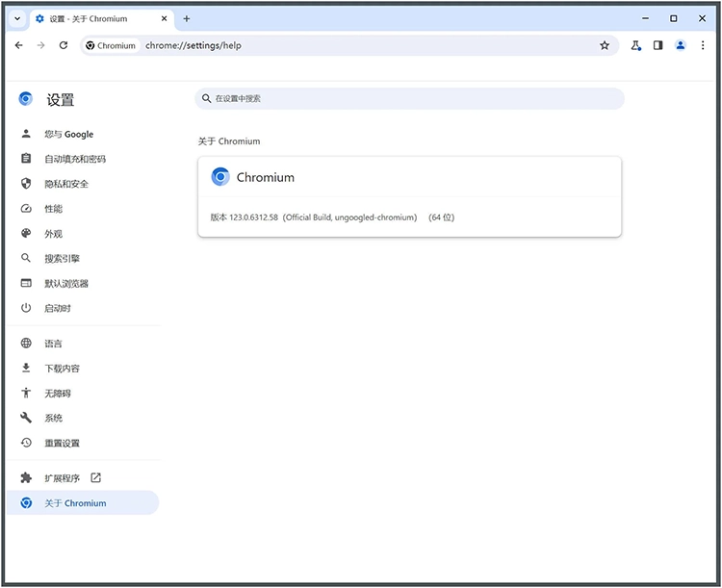This screenshot has width=722, height=588.
Task: Open 您与 Google settings section
Action: 68,134
